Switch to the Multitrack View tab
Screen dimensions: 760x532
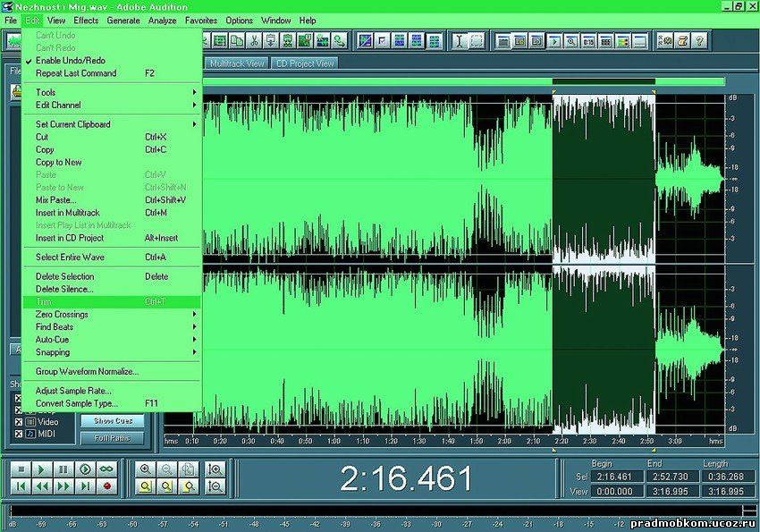click(237, 63)
